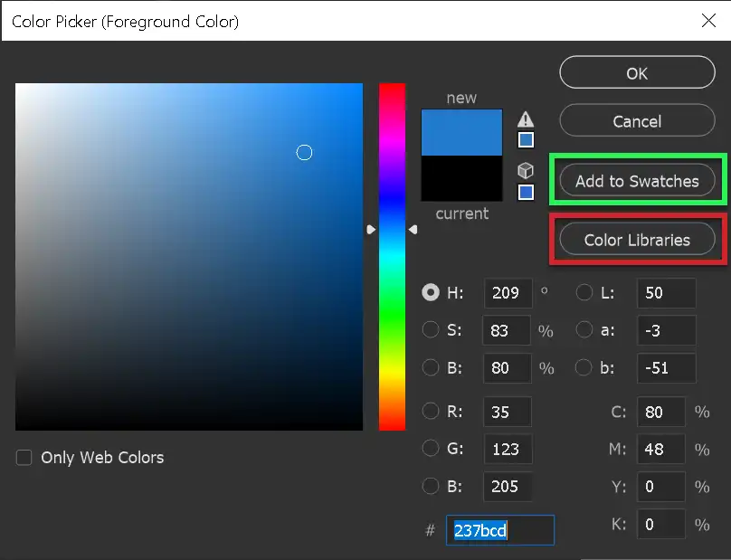Select the L radio button
Image resolution: width=731 pixels, height=560 pixels.
[x=584, y=292]
